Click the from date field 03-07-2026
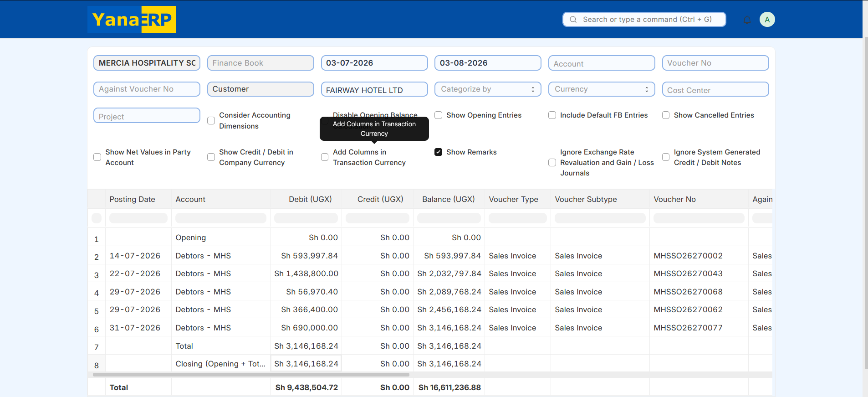 coord(374,63)
